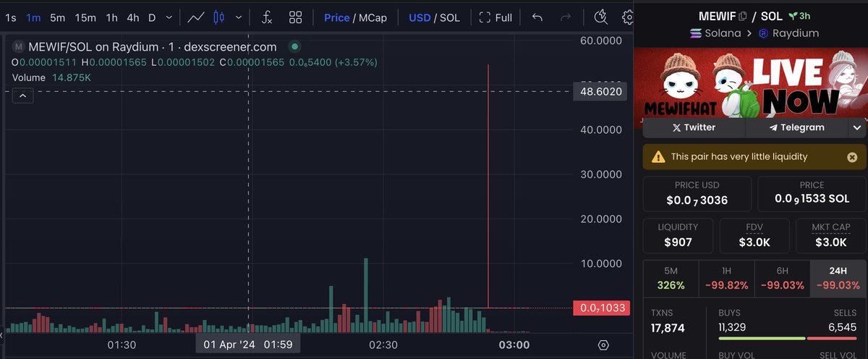Click the green buys ratio bar
The width and height of the screenshot is (868, 359).
point(762,339)
